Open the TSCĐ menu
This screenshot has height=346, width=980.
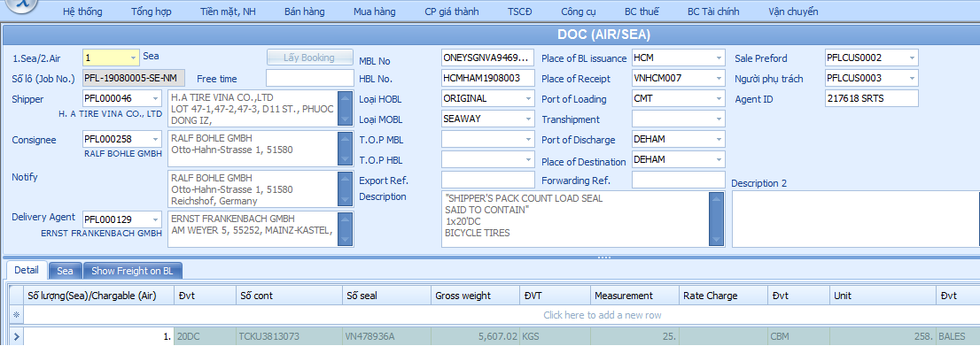520,12
